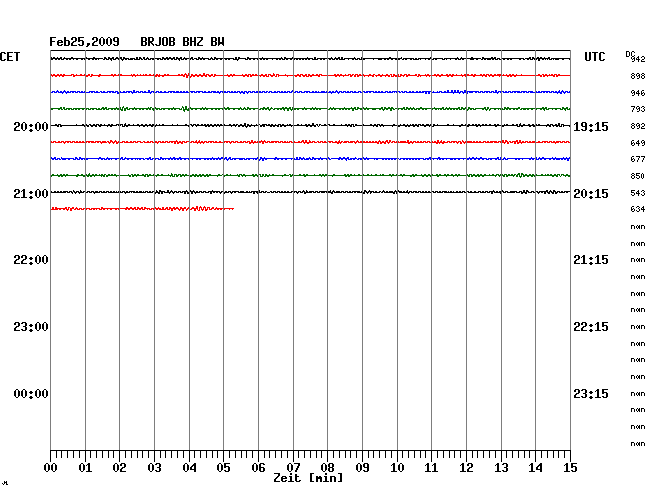Click the DC offset value 677
This screenshot has height=494, width=650.
point(638,159)
